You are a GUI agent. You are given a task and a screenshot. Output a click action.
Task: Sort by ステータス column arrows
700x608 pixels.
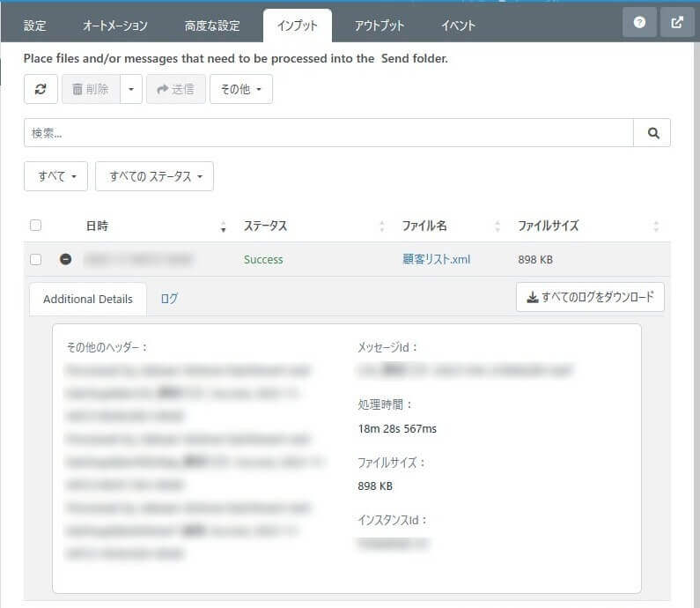click(x=381, y=226)
